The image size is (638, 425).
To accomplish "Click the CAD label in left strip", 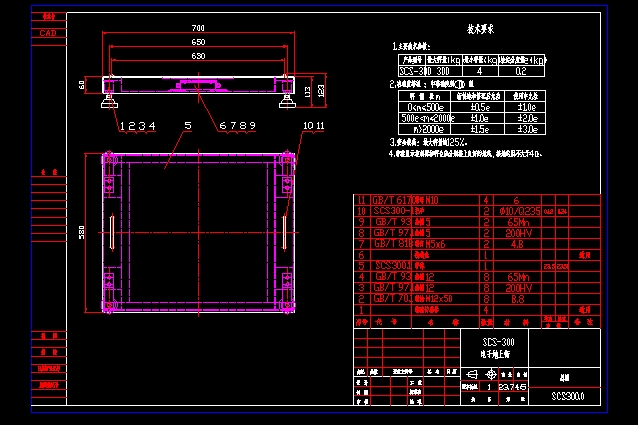I will 48,33.
